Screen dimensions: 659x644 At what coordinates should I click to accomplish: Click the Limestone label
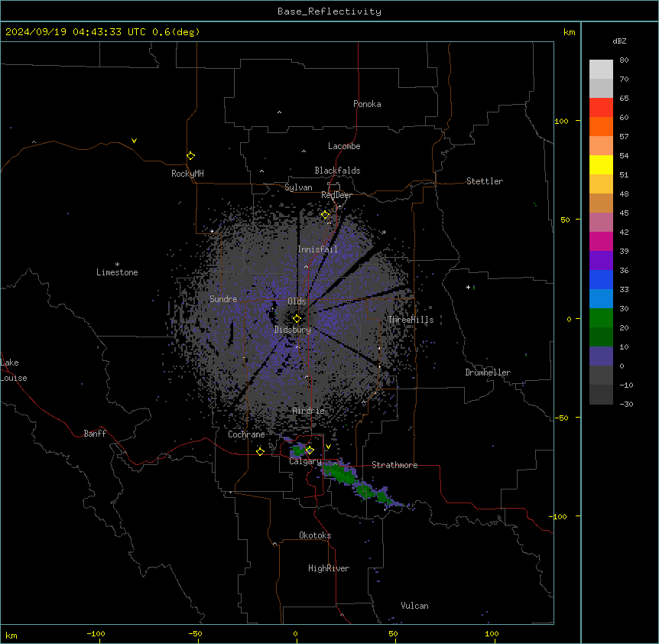point(117,272)
